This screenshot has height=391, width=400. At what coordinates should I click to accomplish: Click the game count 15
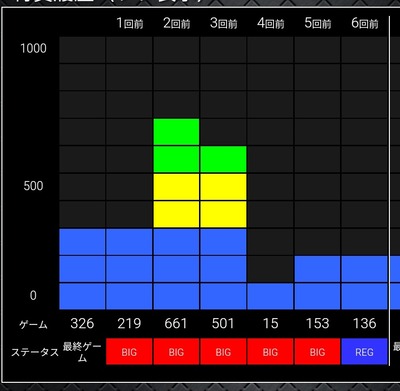(270, 323)
